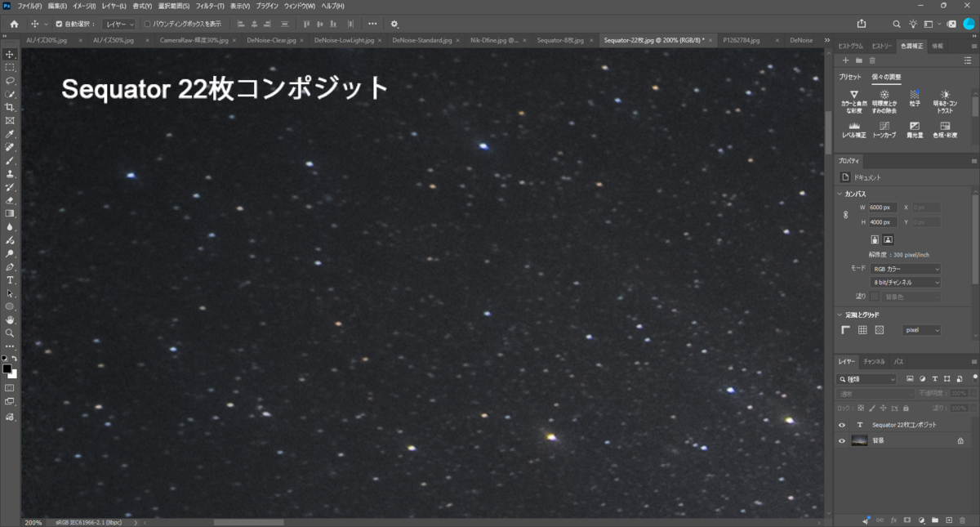Add a layer mask from Layers footer
The height and width of the screenshot is (527, 980).
pos(907,520)
